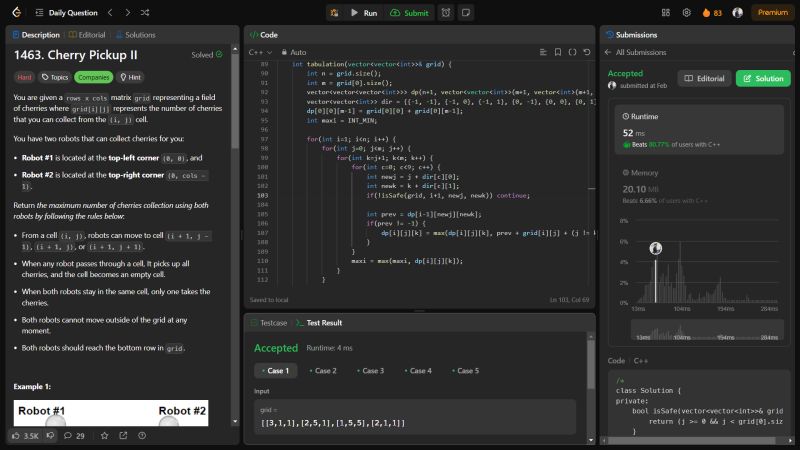Run the code
Screen dimensions: 800x450
click(364, 13)
